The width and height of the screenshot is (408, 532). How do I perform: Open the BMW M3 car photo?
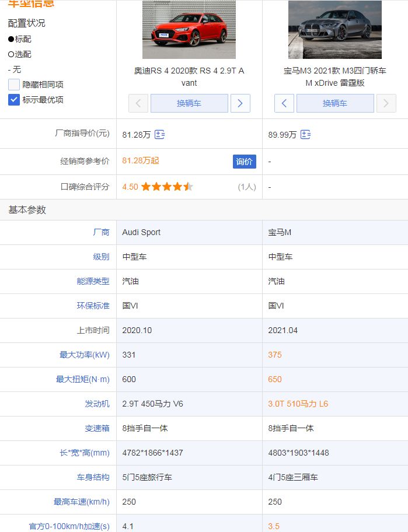click(335, 29)
